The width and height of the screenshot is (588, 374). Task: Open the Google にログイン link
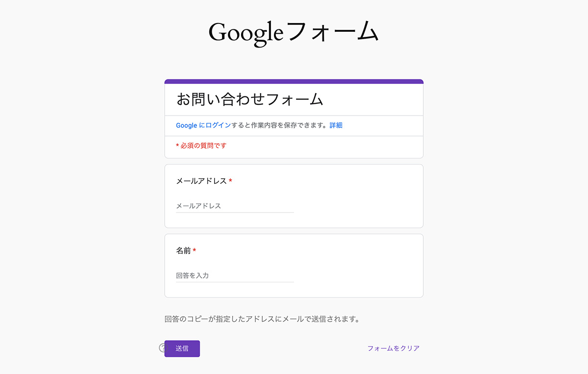point(203,125)
